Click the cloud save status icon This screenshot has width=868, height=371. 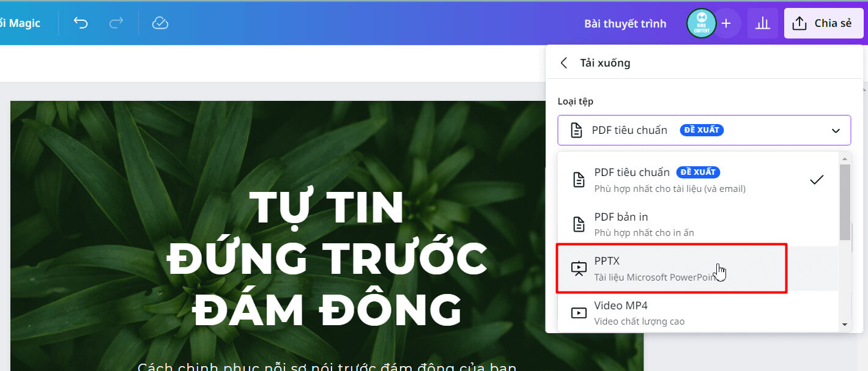tap(160, 23)
